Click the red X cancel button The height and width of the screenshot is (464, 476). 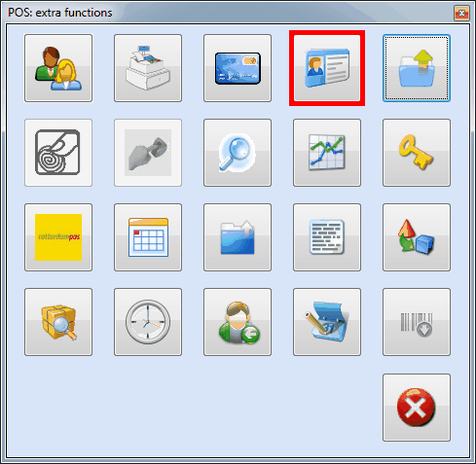[x=417, y=408]
